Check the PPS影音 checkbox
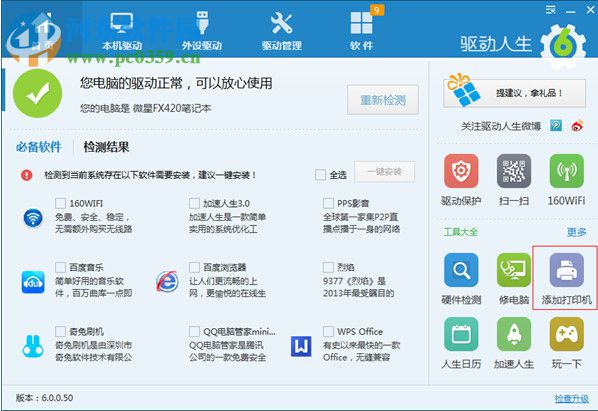 tap(328, 203)
